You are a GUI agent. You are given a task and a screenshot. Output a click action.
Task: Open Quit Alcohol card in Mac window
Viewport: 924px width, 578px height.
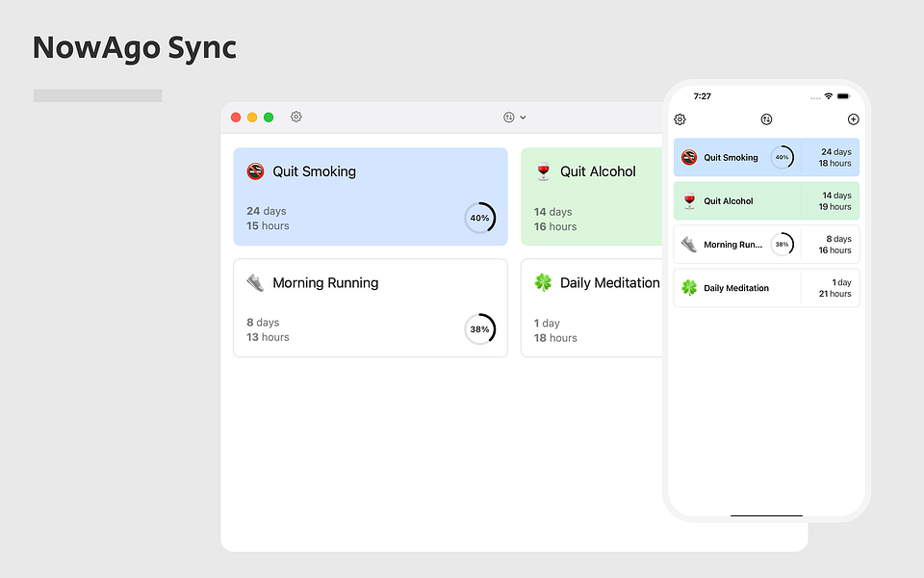click(592, 197)
